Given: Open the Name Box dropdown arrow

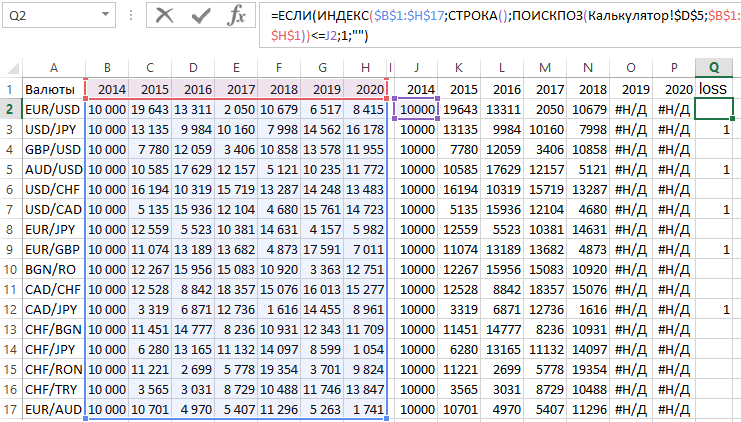Looking at the screenshot, I should pos(105,15).
